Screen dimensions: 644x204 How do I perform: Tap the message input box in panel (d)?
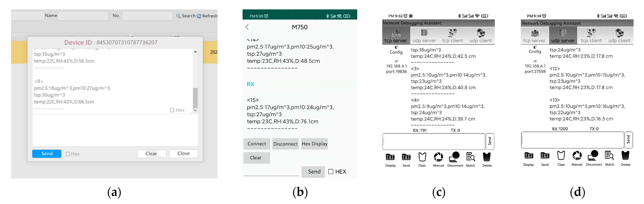pos(573,140)
